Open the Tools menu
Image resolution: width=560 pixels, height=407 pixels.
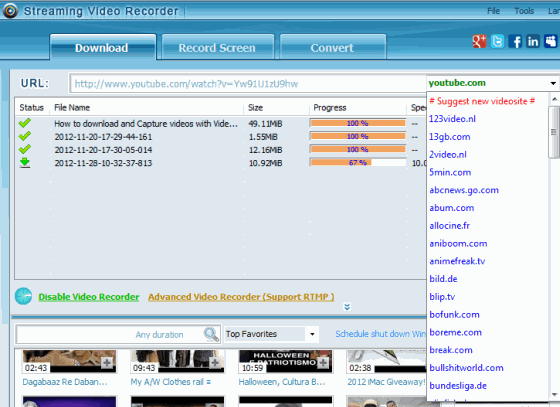pos(524,11)
